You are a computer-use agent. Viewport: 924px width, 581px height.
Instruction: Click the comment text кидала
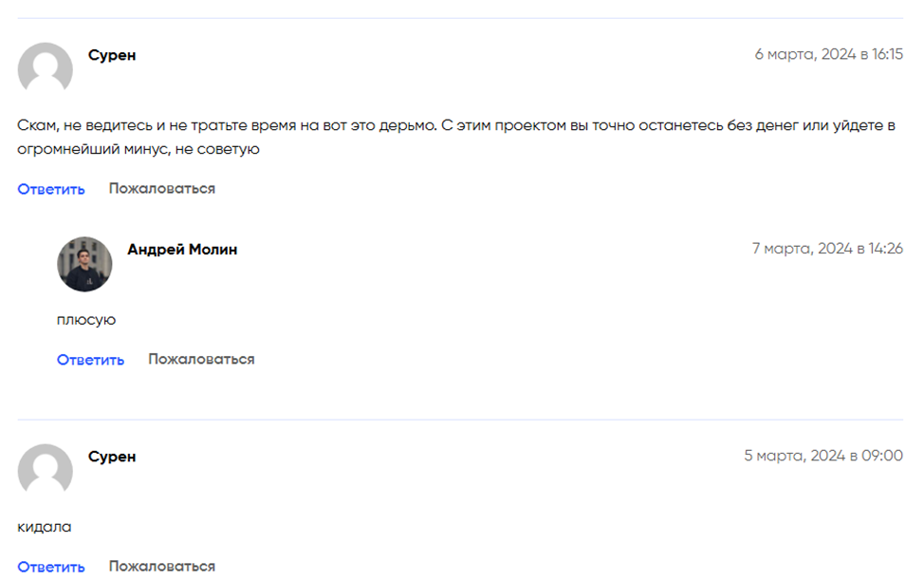tap(45, 527)
